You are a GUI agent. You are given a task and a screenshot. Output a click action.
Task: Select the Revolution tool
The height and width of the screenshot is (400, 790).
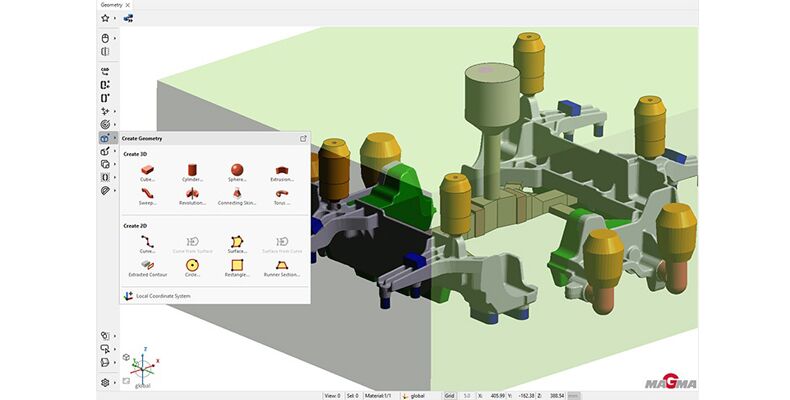coord(192,195)
